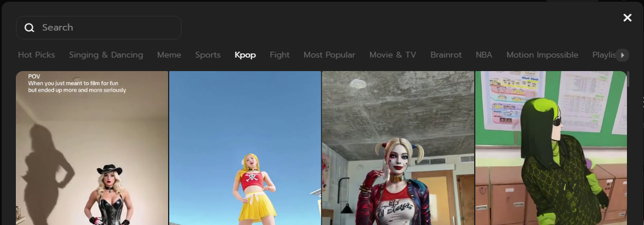
Task: Select the yellow skirt dancer thumbnail
Action: (x=245, y=148)
